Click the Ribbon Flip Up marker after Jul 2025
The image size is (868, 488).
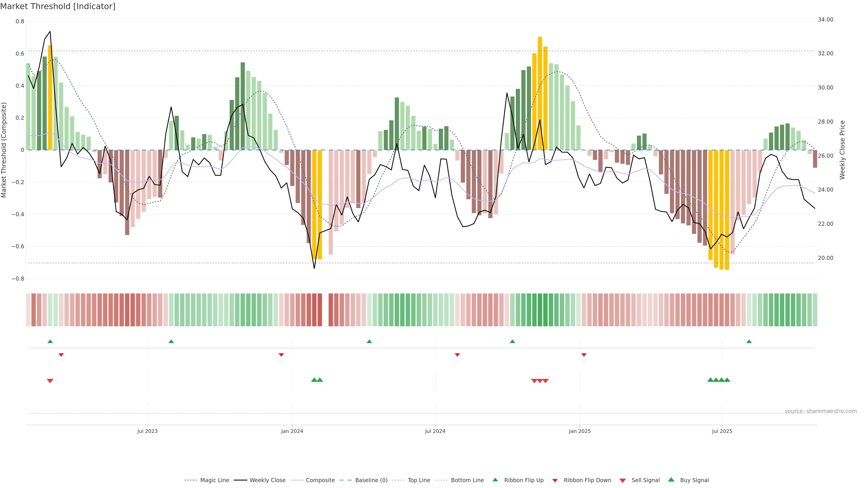[x=749, y=342]
